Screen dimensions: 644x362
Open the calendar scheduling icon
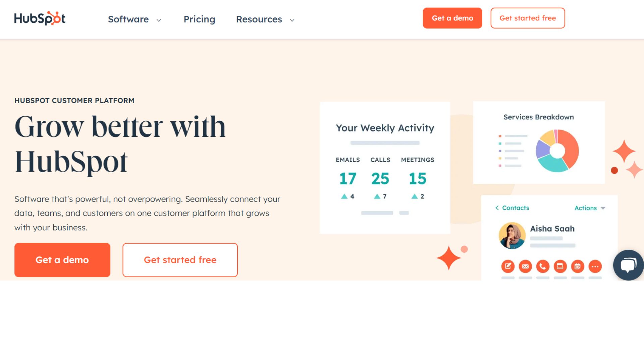578,266
